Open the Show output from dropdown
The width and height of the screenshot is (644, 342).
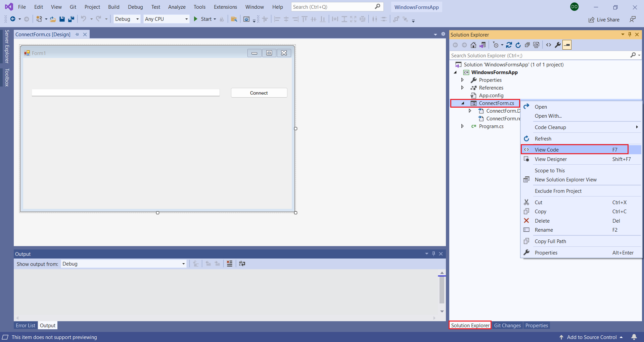click(124, 264)
